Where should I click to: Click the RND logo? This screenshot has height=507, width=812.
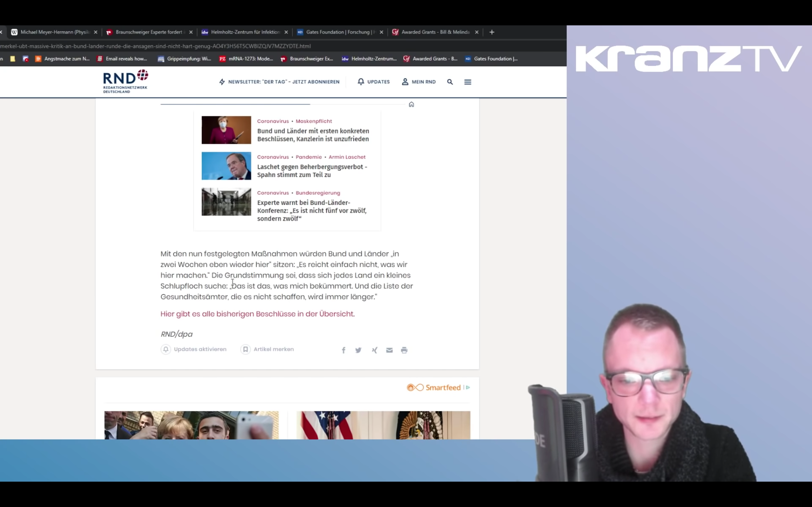click(x=125, y=81)
